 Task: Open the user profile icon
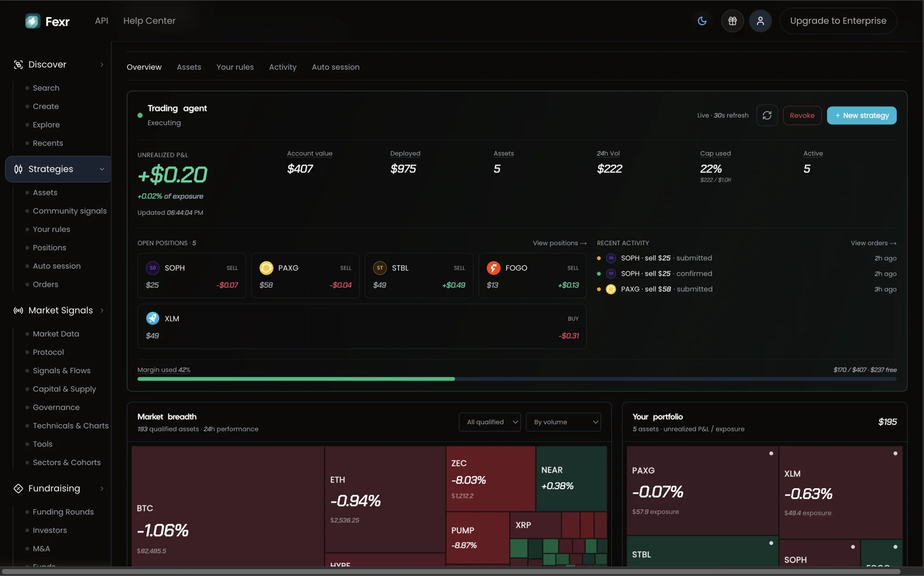coord(760,21)
